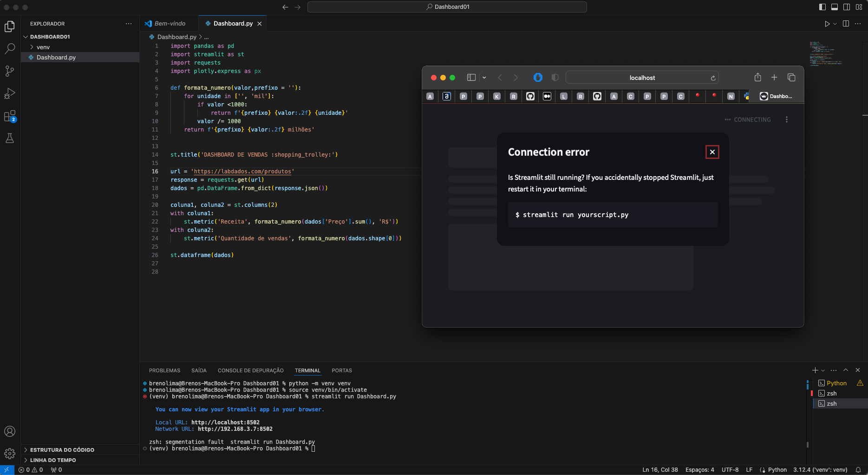Expand Estrutura do Código section
This screenshot has width=868, height=475.
[x=62, y=450]
